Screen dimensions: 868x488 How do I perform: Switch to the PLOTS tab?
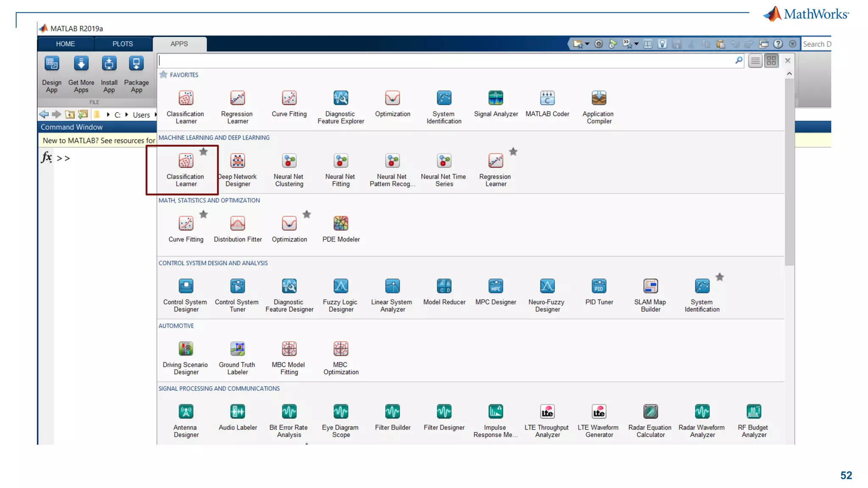click(122, 44)
